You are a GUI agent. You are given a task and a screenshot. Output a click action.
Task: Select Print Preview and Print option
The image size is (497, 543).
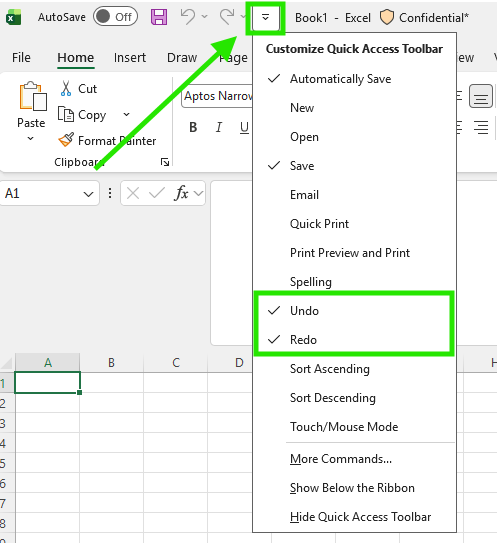354,253
